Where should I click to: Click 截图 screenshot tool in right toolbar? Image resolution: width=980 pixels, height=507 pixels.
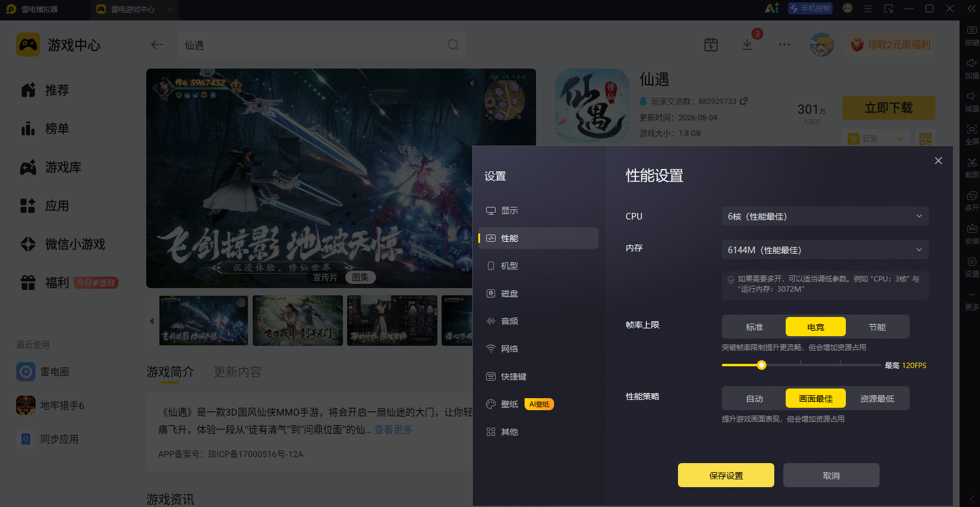tap(972, 168)
